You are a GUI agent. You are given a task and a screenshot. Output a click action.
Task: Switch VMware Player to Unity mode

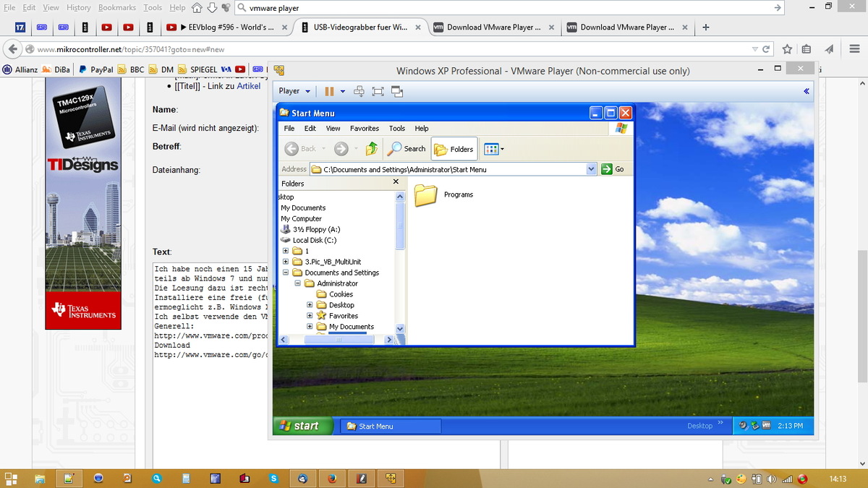click(x=396, y=91)
